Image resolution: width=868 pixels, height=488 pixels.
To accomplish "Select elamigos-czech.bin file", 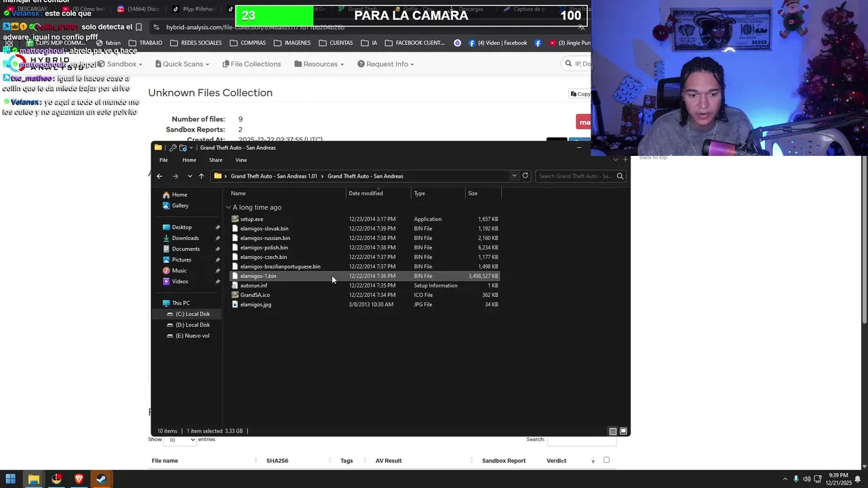I will (365, 257).
